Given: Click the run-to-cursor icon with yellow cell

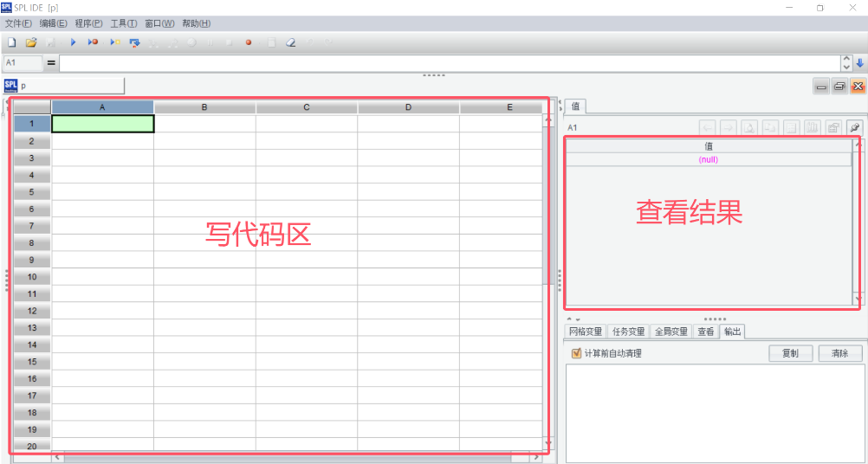Looking at the screenshot, I should [115, 42].
